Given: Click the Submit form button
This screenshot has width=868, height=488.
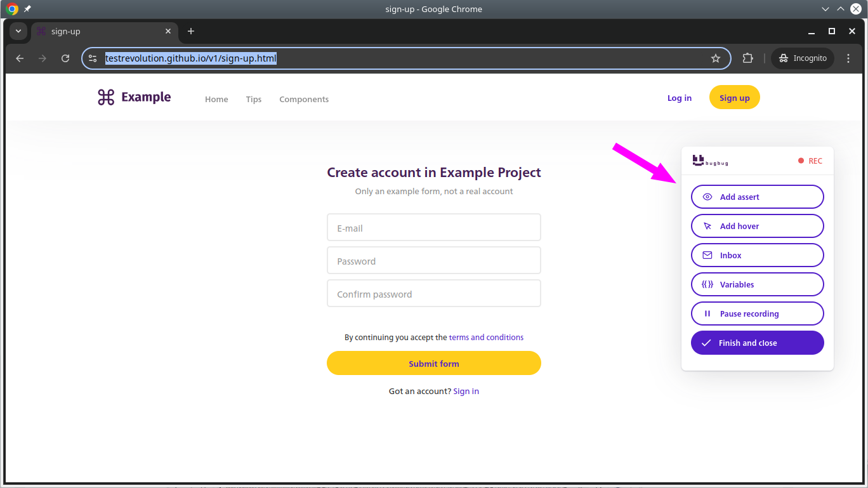Looking at the screenshot, I should 433,364.
